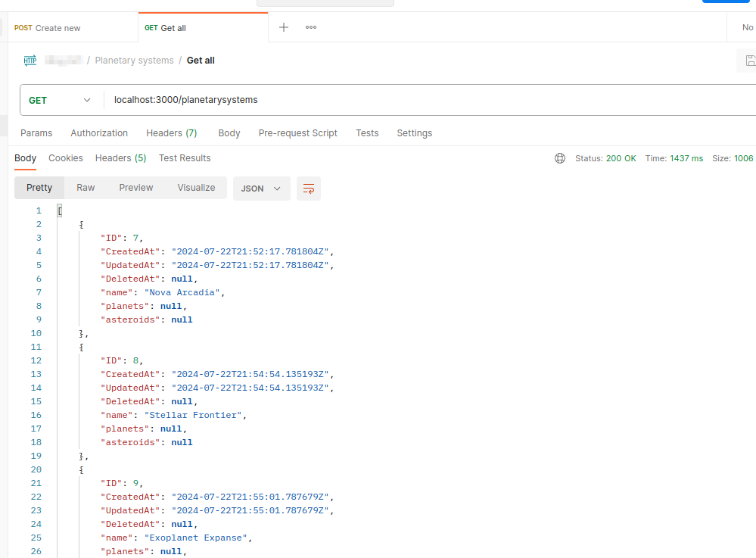This screenshot has width=756, height=558.
Task: Click Planetary systems breadcrumb link
Action: click(x=134, y=61)
